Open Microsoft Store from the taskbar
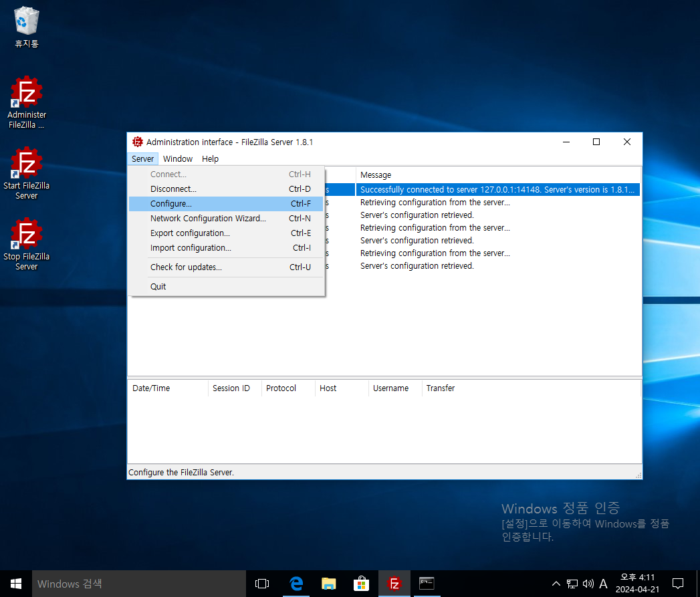This screenshot has width=700, height=597. coord(361,584)
